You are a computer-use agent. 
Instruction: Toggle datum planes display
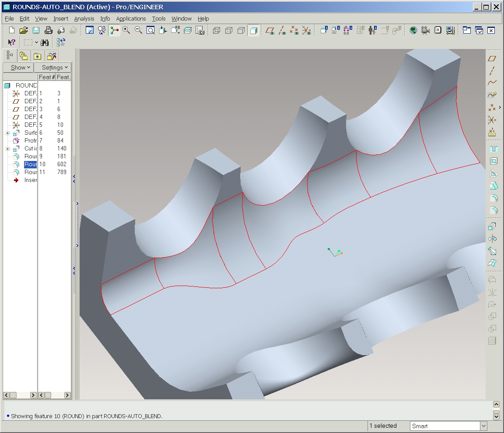tap(271, 30)
